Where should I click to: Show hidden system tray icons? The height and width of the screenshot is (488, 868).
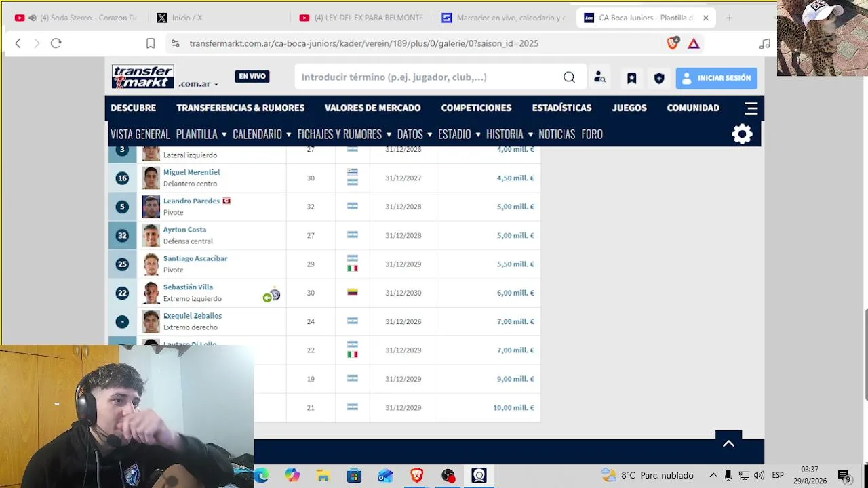coord(713,475)
